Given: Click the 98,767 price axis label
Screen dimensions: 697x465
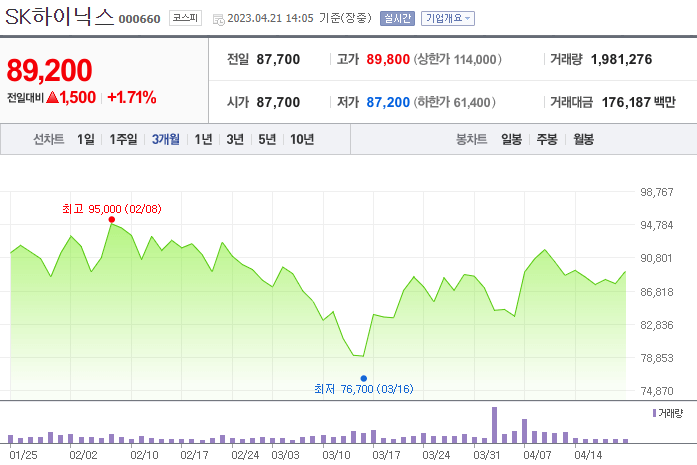Looking at the screenshot, I should tap(657, 192).
